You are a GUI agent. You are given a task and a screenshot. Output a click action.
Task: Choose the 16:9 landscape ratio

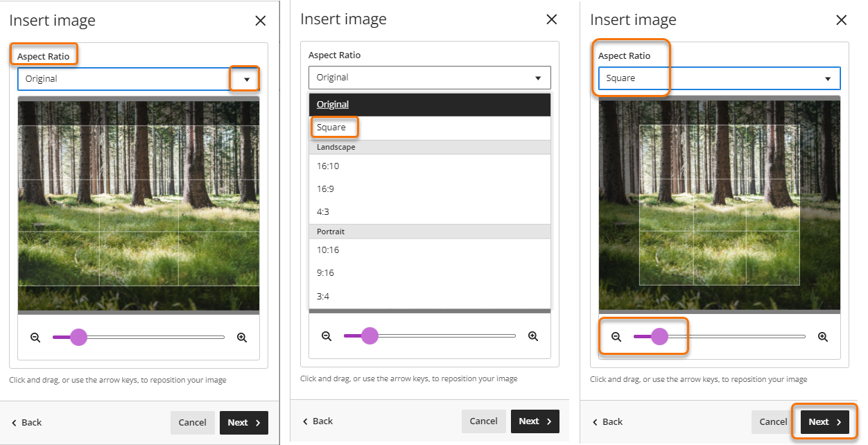click(x=325, y=189)
